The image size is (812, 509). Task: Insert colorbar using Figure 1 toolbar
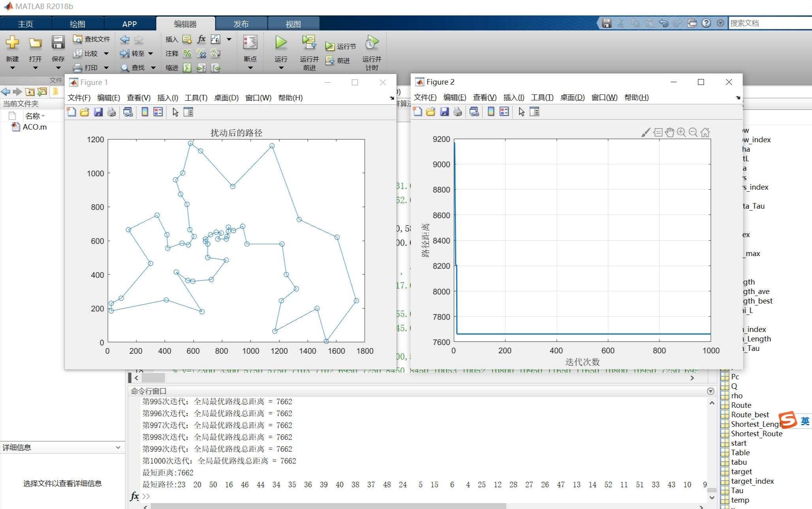click(145, 112)
